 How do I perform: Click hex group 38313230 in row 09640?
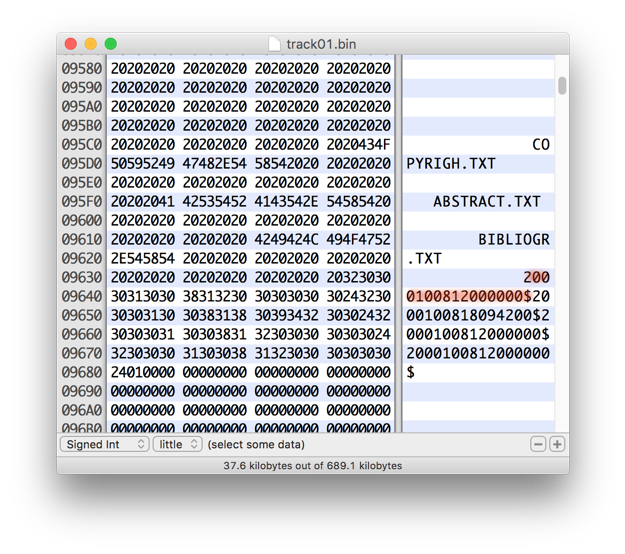pos(214,296)
